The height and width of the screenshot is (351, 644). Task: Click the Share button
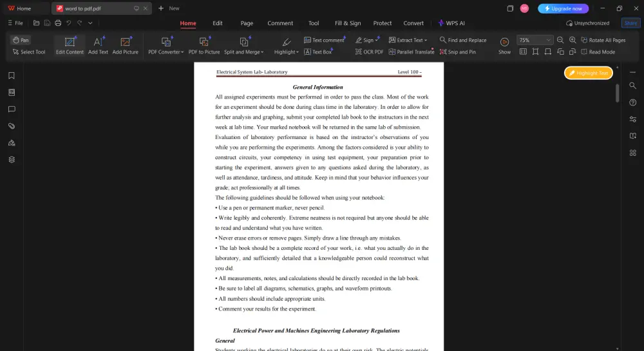pyautogui.click(x=630, y=23)
